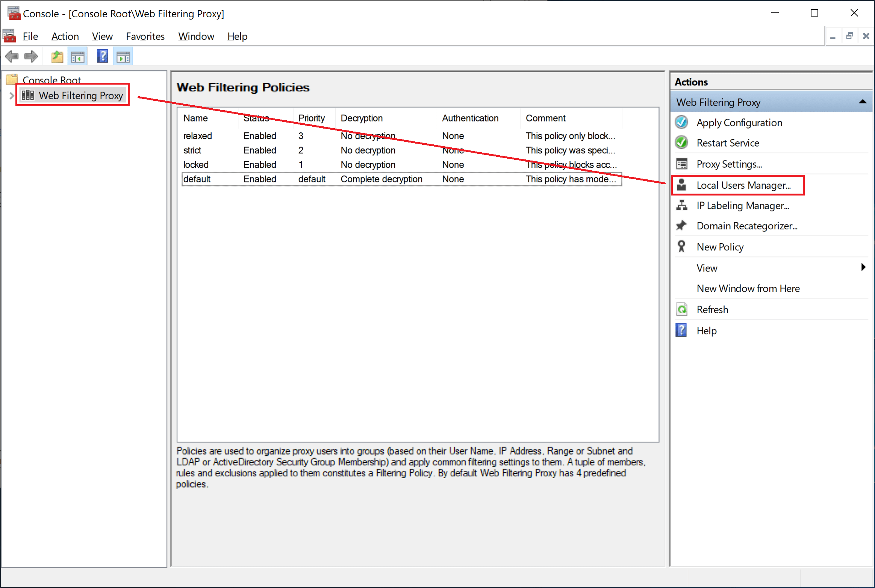Toggle Show/Hide Console Tree toolbar icon
The height and width of the screenshot is (588, 875).
(78, 56)
